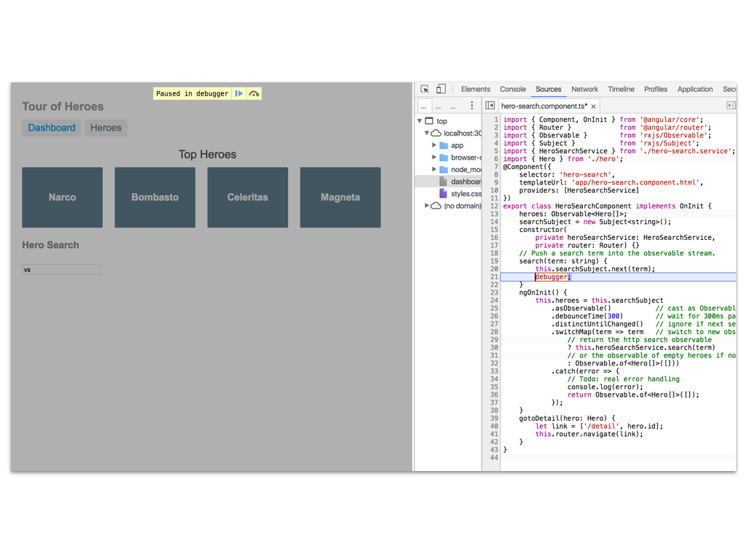Open the Timeline panel
Image resolution: width=747 pixels, height=560 pixels.
click(x=621, y=89)
